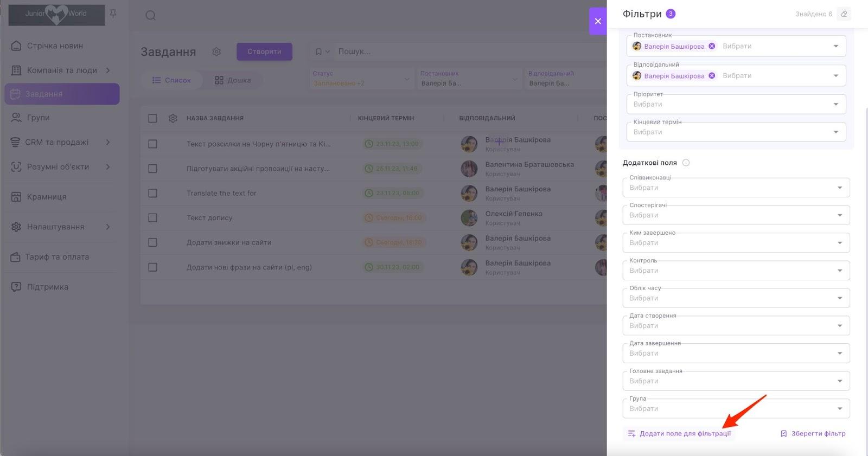Click the table columns gear icon

tap(173, 118)
